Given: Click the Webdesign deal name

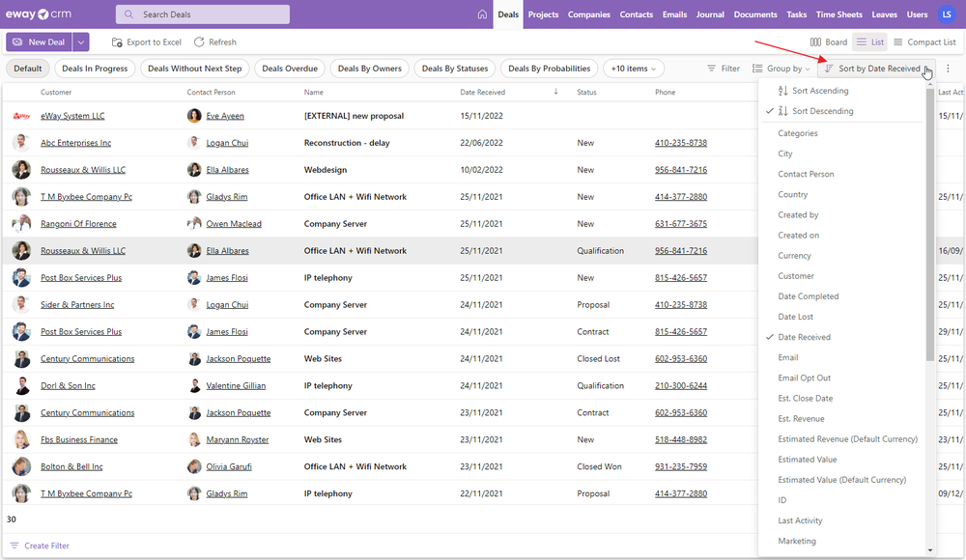Looking at the screenshot, I should [x=326, y=170].
